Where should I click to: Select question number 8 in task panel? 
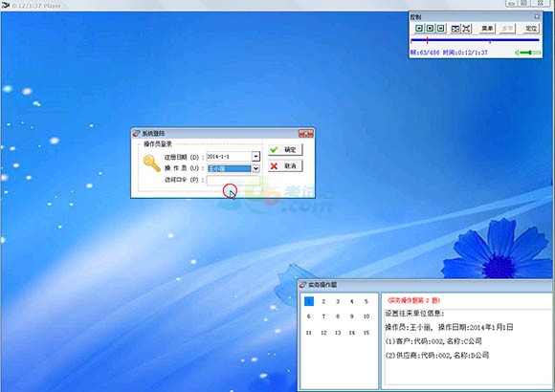(338, 316)
